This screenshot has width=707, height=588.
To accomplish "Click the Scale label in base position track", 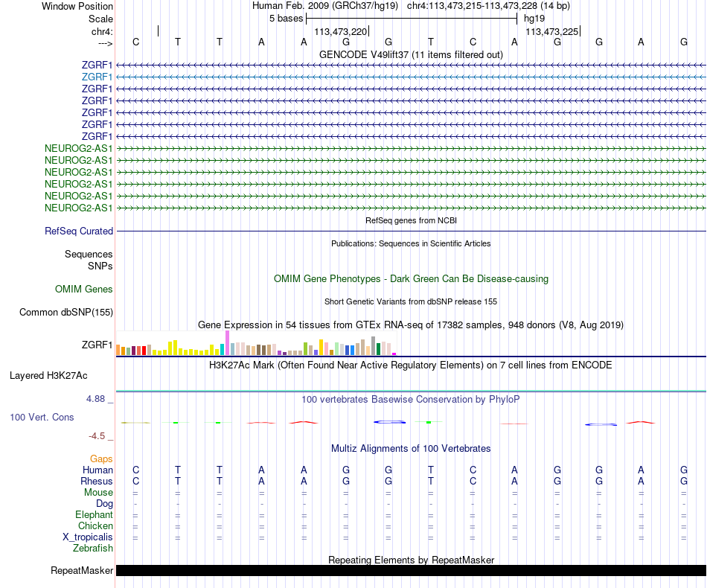I will [100, 19].
